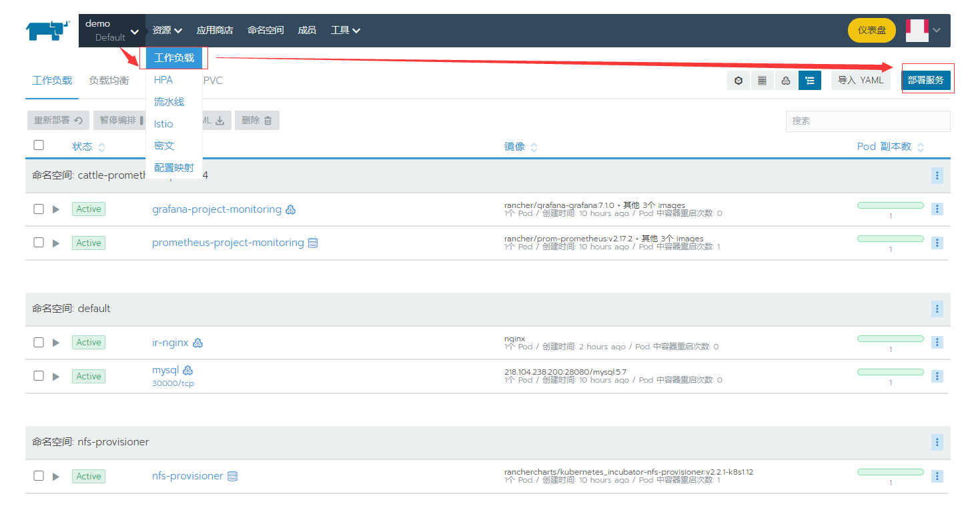Open the actions menu for the cattle-prometheus namespace
The width and height of the screenshot is (980, 524).
[937, 175]
